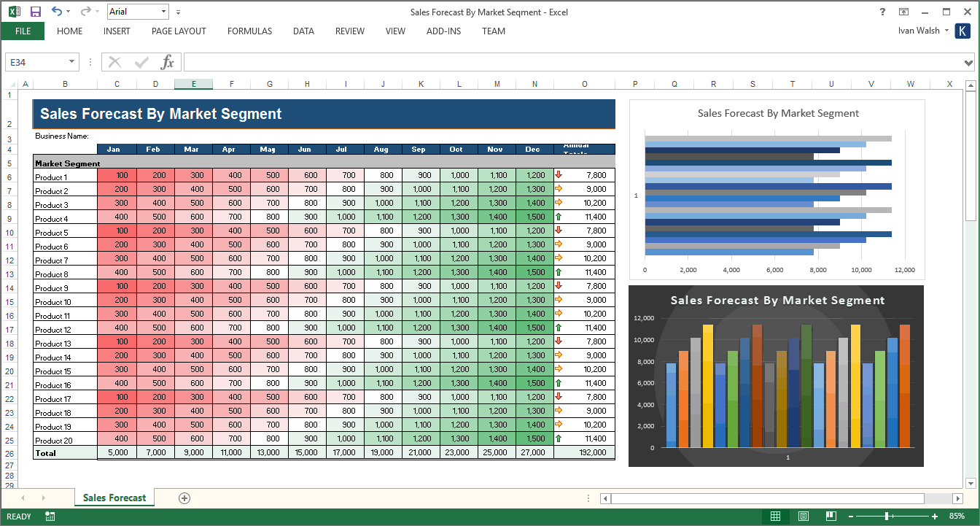The width and height of the screenshot is (980, 526).
Task: Save the workbook using Quick Access Save icon
Action: pyautogui.click(x=35, y=12)
